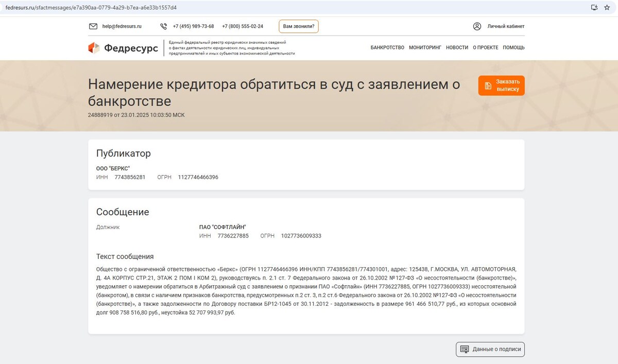Click phone number +7 (800) 555-02-24
The width and height of the screenshot is (618, 364).
pyautogui.click(x=243, y=26)
